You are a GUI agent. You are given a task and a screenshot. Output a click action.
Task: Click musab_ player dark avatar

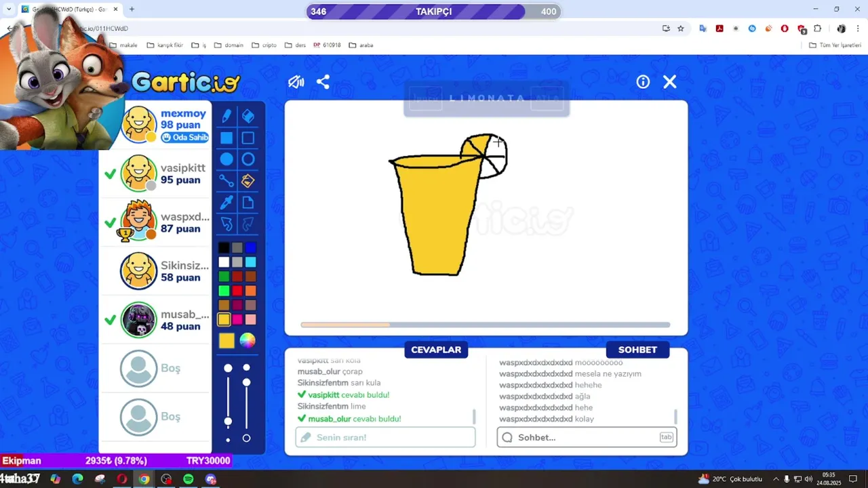tap(138, 320)
